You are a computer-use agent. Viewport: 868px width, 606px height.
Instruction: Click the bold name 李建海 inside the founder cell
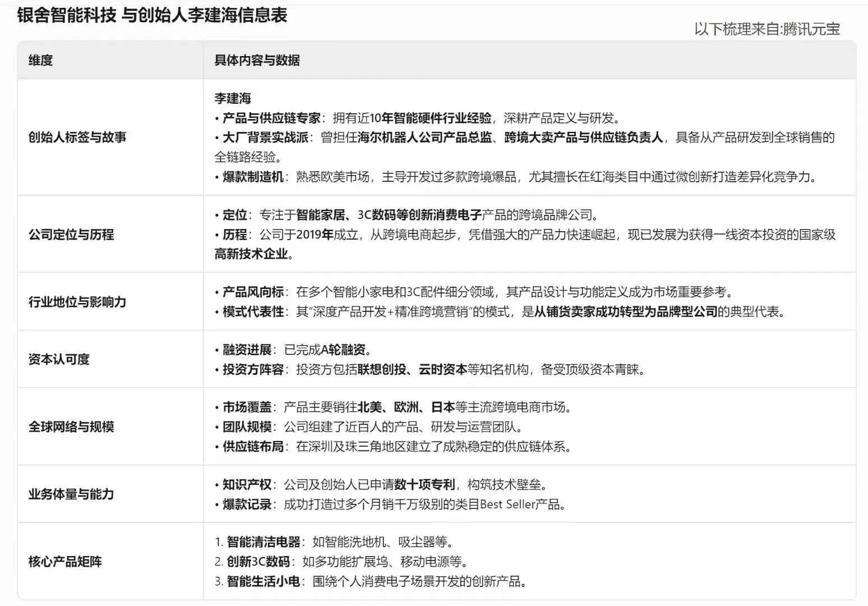click(x=233, y=99)
